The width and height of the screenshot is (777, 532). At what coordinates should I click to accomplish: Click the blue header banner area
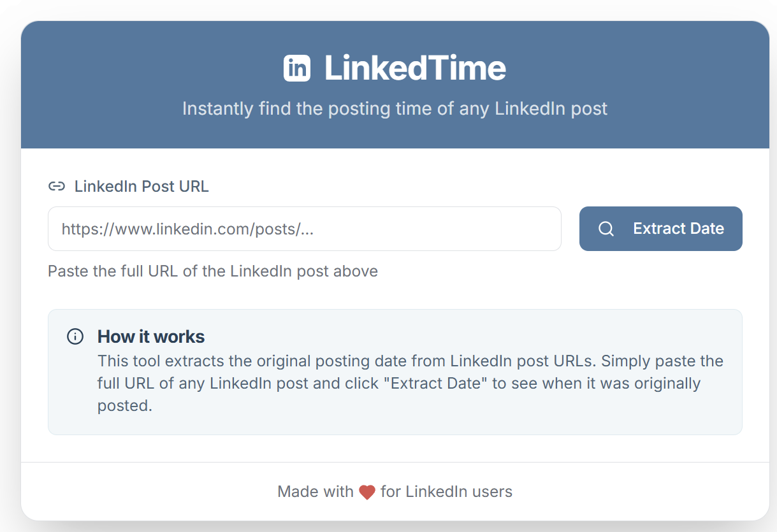pyautogui.click(x=395, y=85)
